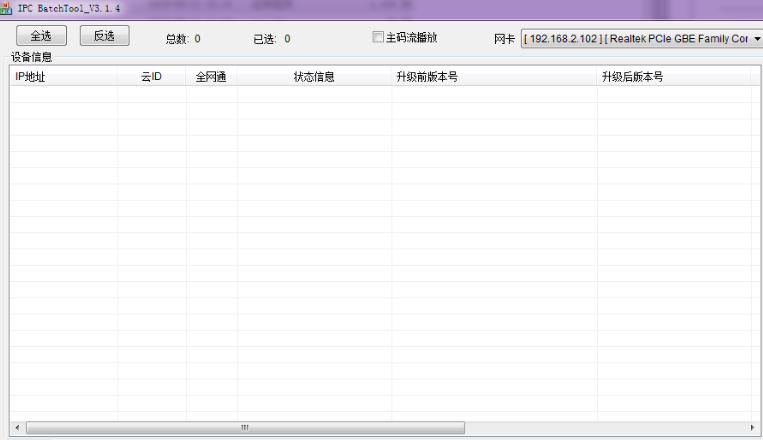This screenshot has height=440, width=763.
Task: Click the 全网通 column header
Action: click(211, 76)
